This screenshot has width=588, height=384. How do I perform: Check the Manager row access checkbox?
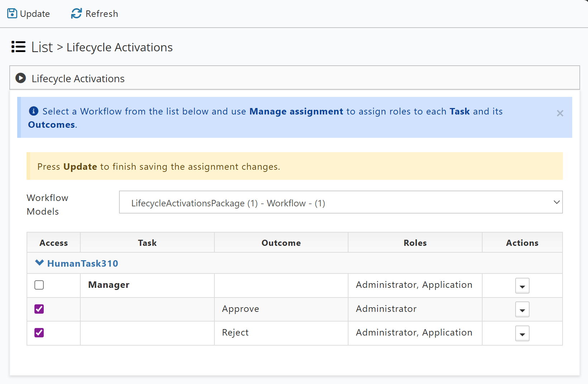(39, 285)
